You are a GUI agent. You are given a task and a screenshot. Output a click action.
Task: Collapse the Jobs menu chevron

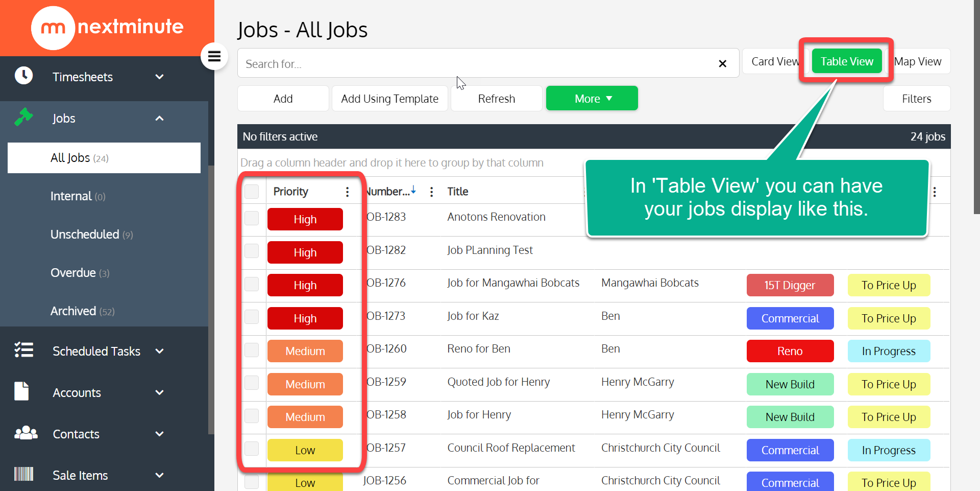159,118
